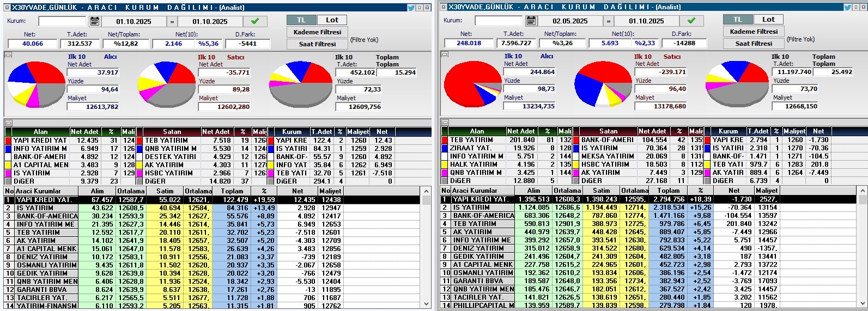
Task: Click the equals sign between dates in left window
Action: click(x=172, y=21)
